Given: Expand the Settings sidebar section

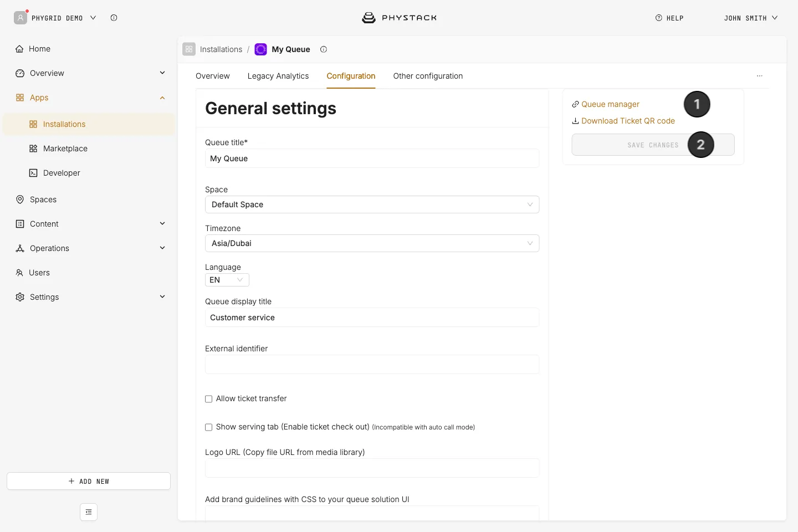Looking at the screenshot, I should click(x=162, y=296).
